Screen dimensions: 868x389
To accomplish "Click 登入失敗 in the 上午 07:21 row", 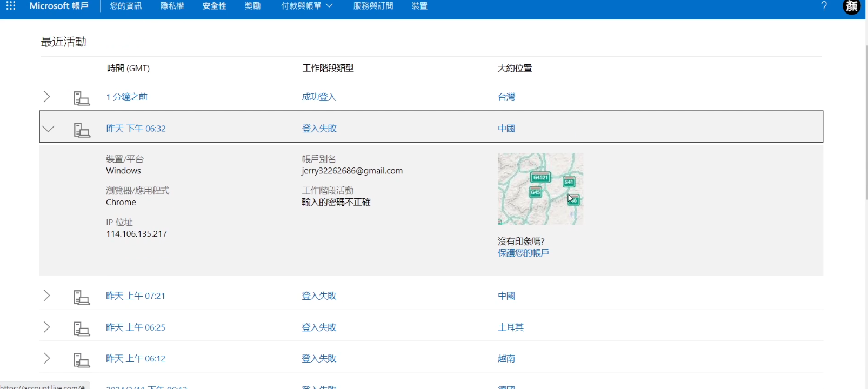I will 319,296.
